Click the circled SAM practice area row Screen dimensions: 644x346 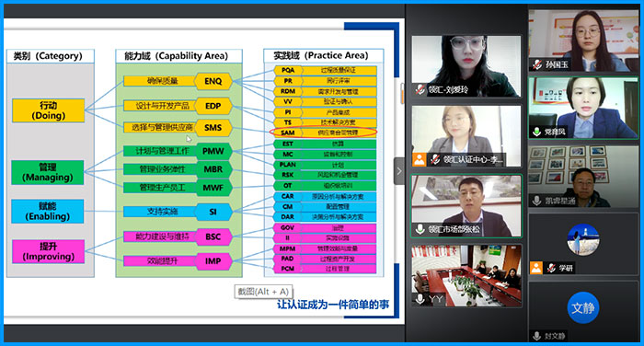(x=323, y=133)
